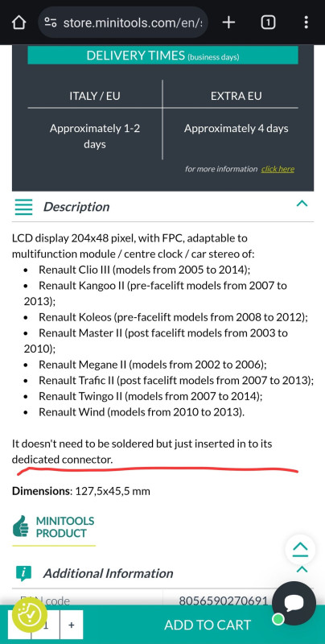
Task: Tap the browser home icon
Action: tap(19, 23)
